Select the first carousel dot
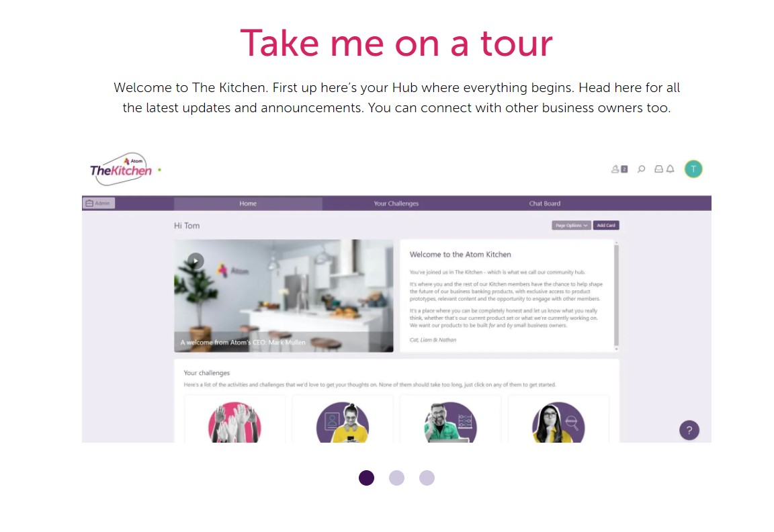The image size is (774, 532). click(x=366, y=478)
